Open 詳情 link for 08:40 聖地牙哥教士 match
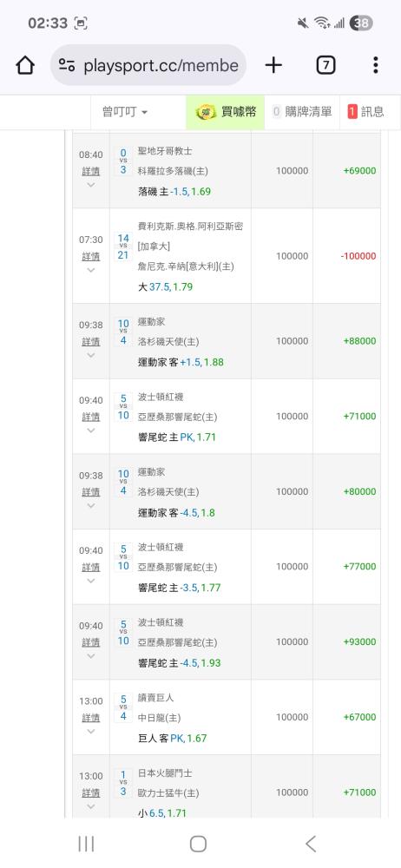 [91, 172]
